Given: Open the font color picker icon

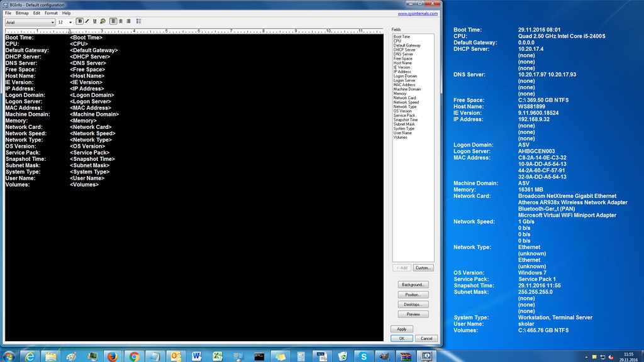Looking at the screenshot, I should pos(103,21).
